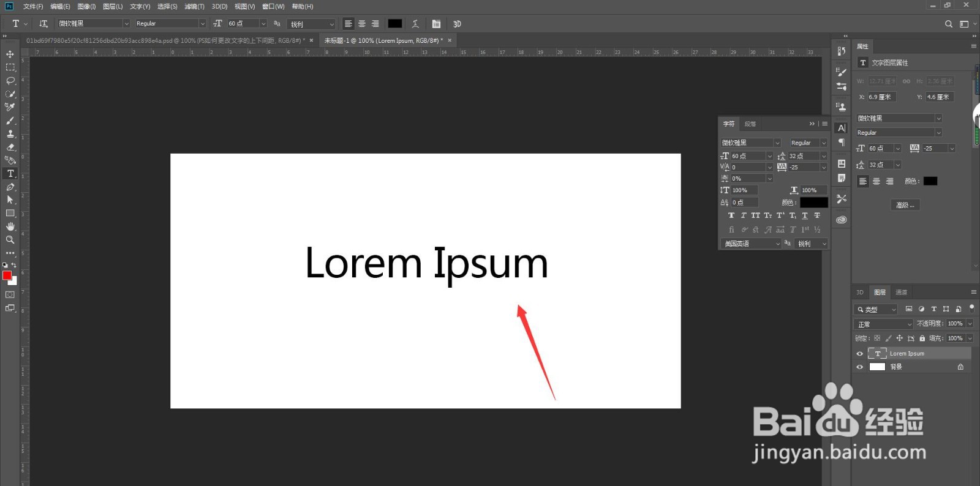The image size is (980, 486).
Task: Open the 文件(F) menu
Action: [33, 6]
